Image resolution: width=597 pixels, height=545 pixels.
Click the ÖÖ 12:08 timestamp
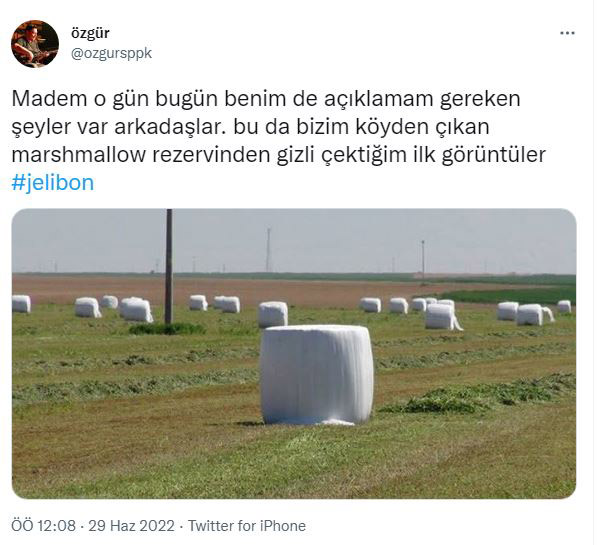click(43, 526)
